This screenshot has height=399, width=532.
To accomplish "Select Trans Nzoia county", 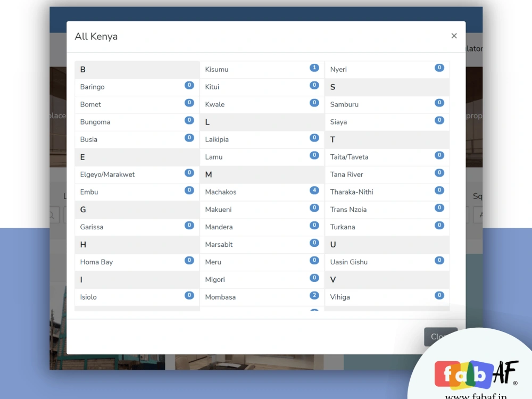I will coord(387,209).
